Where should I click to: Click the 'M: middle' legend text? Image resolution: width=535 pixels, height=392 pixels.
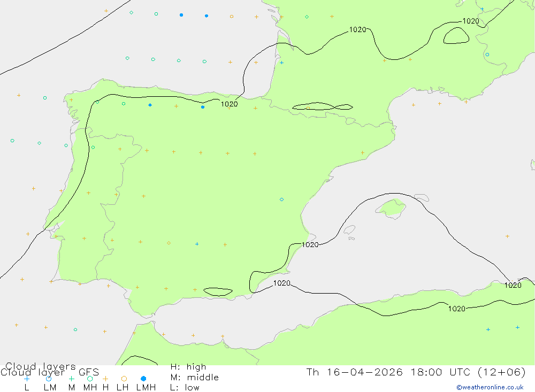pos(195,378)
